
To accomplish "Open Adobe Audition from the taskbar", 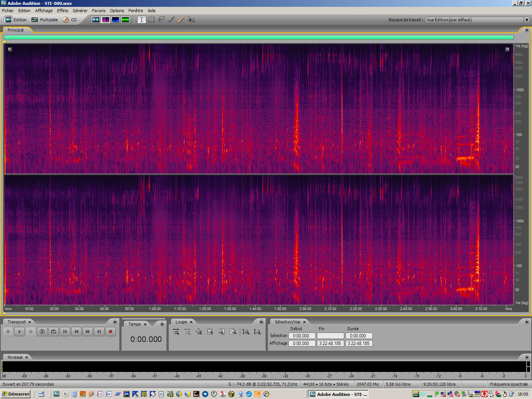I will click(x=337, y=394).
